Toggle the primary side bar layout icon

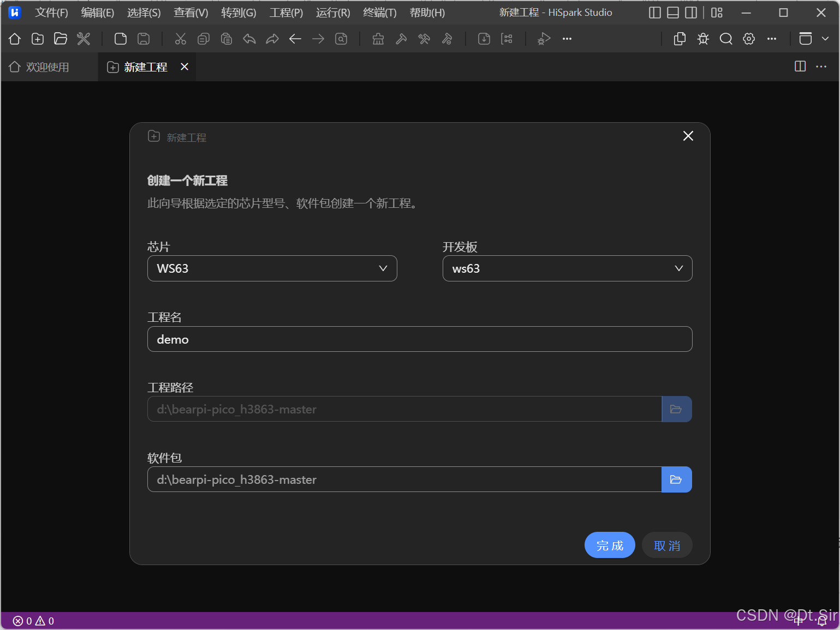pos(655,13)
